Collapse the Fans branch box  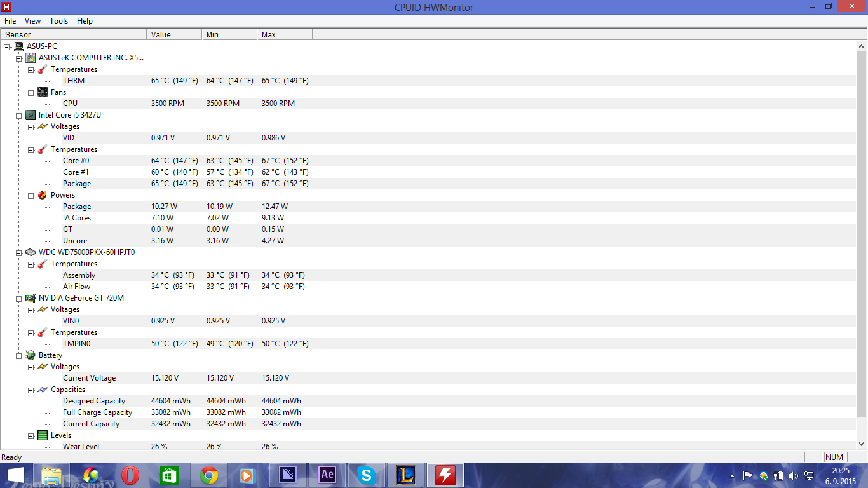[x=31, y=92]
